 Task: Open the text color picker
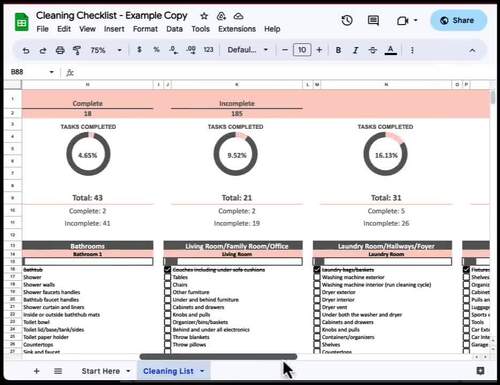pyautogui.click(x=391, y=50)
